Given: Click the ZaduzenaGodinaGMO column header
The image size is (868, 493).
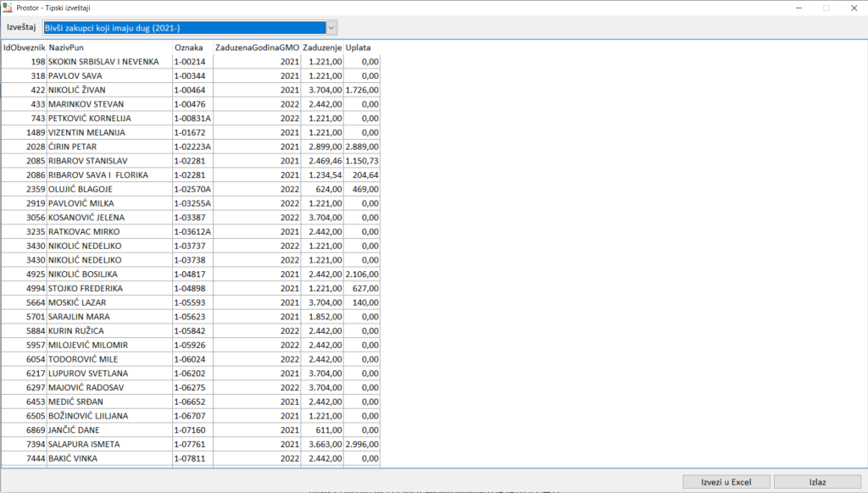Looking at the screenshot, I should [x=257, y=47].
